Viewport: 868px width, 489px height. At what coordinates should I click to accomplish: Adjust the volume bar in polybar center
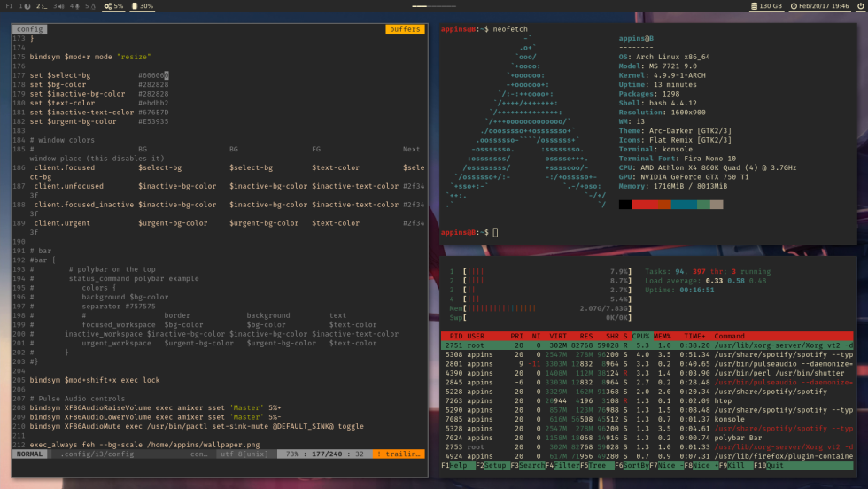tap(434, 6)
